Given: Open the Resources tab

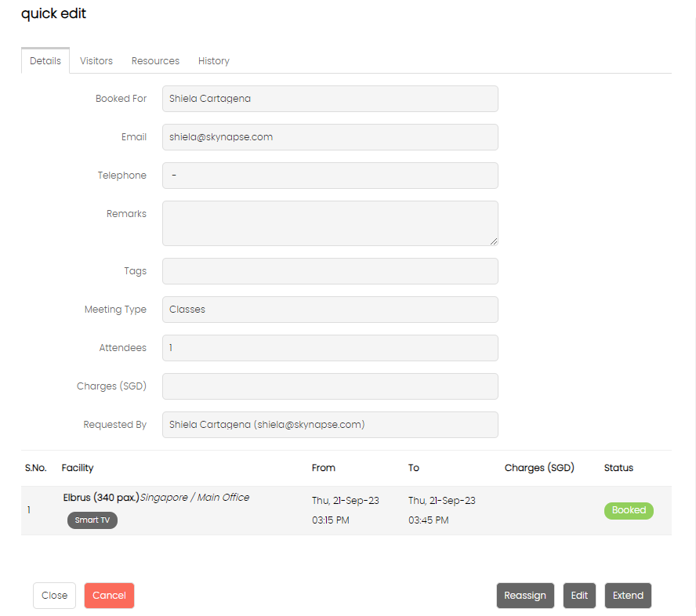Looking at the screenshot, I should click(x=155, y=61).
